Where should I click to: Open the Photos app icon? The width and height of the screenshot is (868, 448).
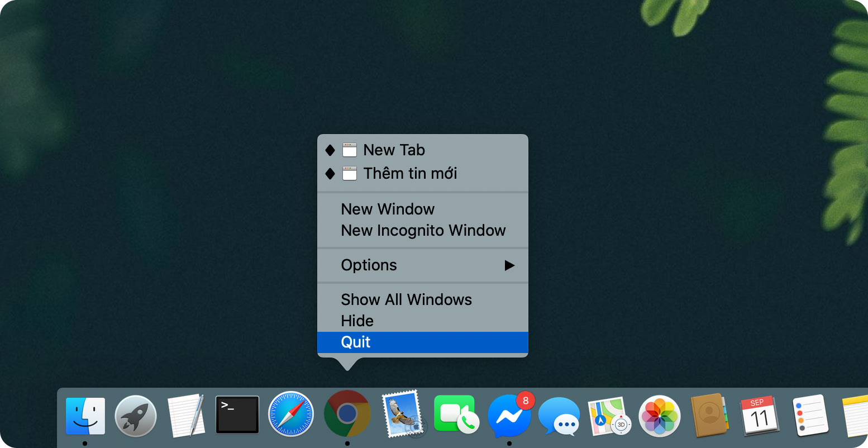660,416
